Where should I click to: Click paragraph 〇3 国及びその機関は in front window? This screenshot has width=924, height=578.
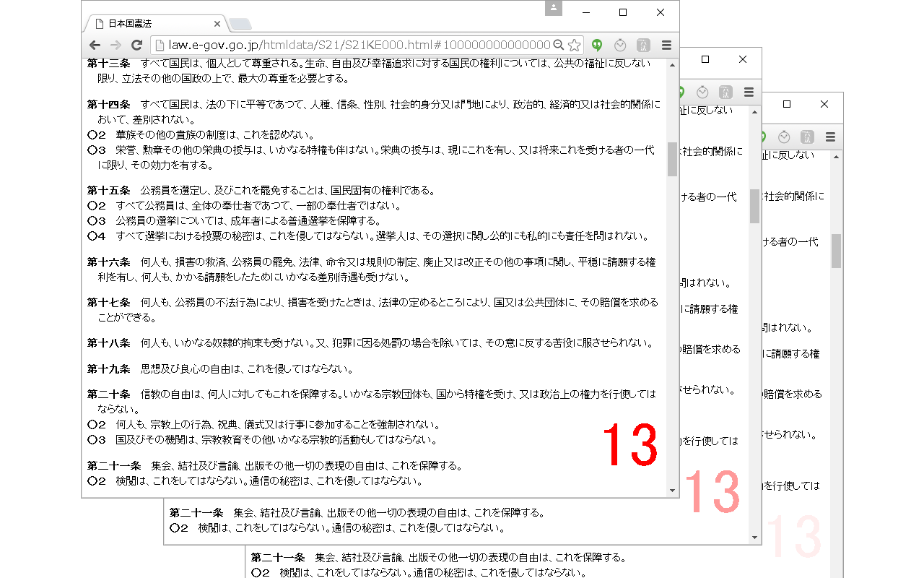[262, 439]
